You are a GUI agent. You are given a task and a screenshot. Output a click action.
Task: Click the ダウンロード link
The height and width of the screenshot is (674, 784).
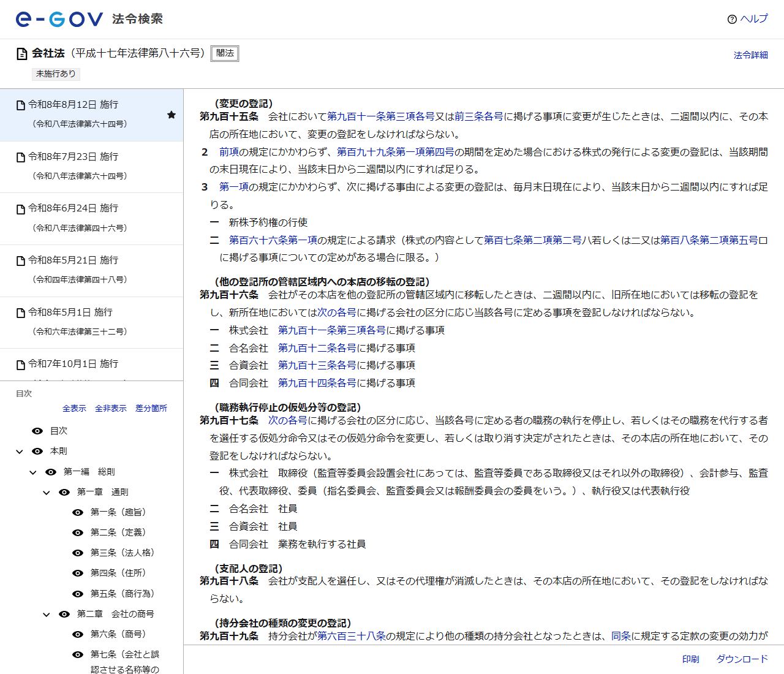point(742,659)
